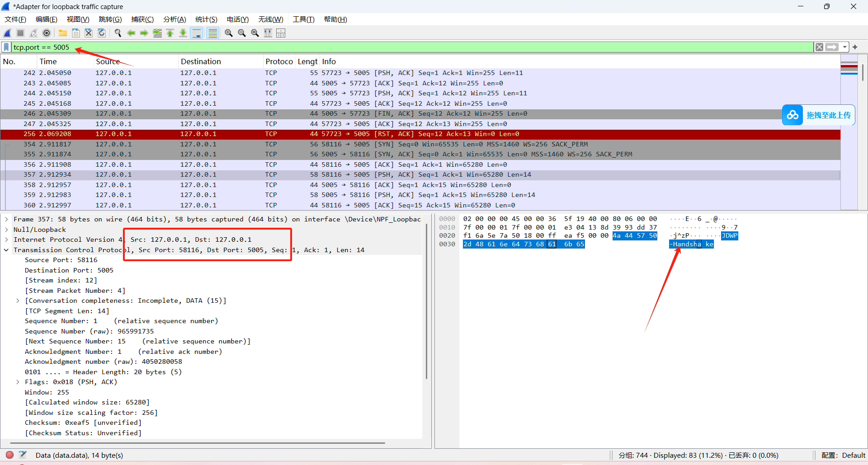Screen dimensions: 868x465
Task: Click the display filter bookmark icon
Action: pos(6,47)
